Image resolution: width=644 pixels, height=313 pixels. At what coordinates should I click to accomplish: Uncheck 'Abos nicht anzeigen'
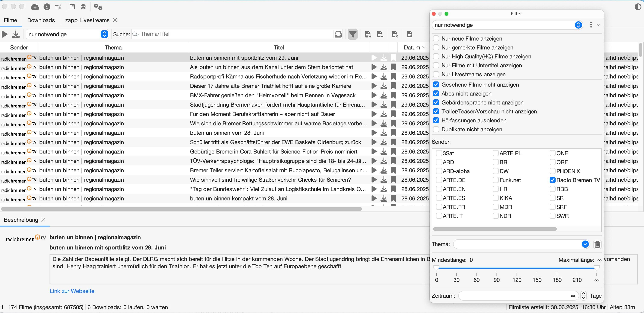pyautogui.click(x=436, y=94)
